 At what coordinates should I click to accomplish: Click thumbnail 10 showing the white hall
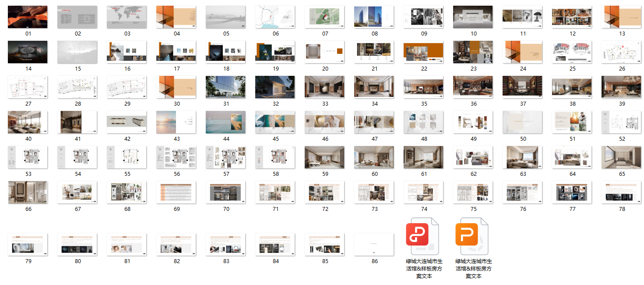[473, 17]
